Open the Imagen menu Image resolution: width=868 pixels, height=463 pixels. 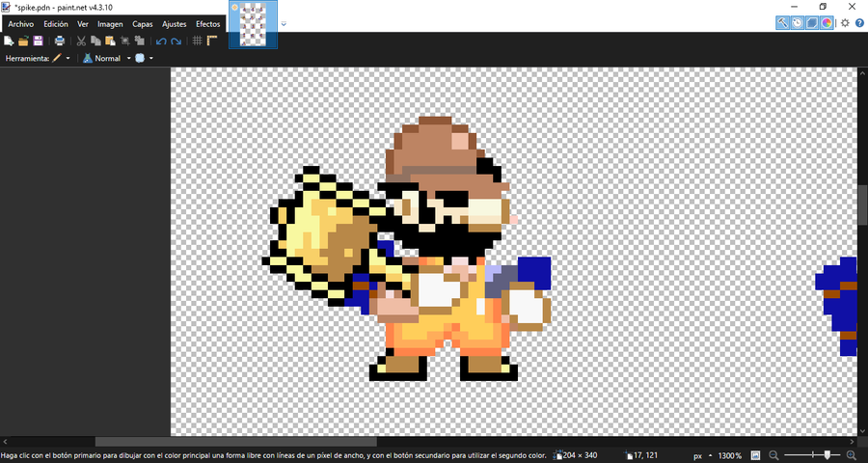click(110, 24)
